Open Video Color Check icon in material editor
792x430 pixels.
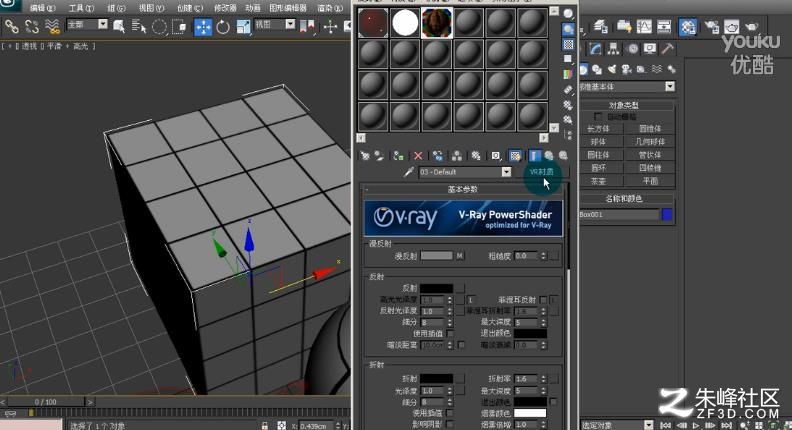(x=568, y=74)
